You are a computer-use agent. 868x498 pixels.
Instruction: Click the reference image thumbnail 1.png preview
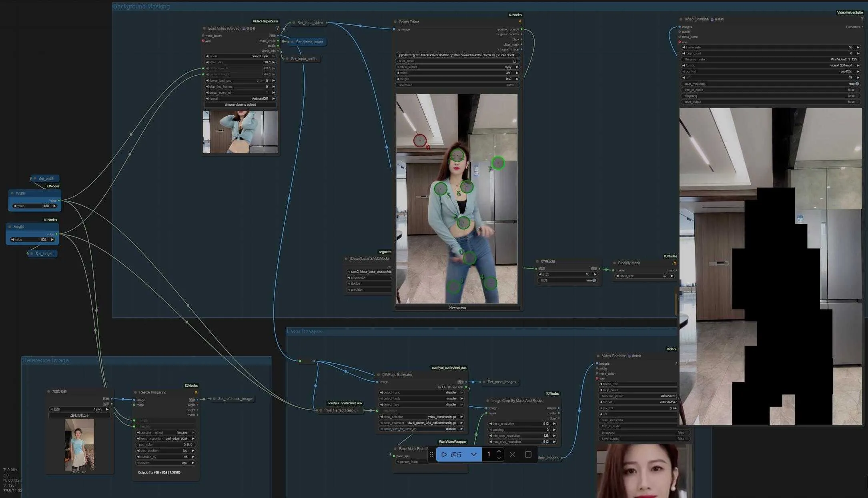[79, 444]
